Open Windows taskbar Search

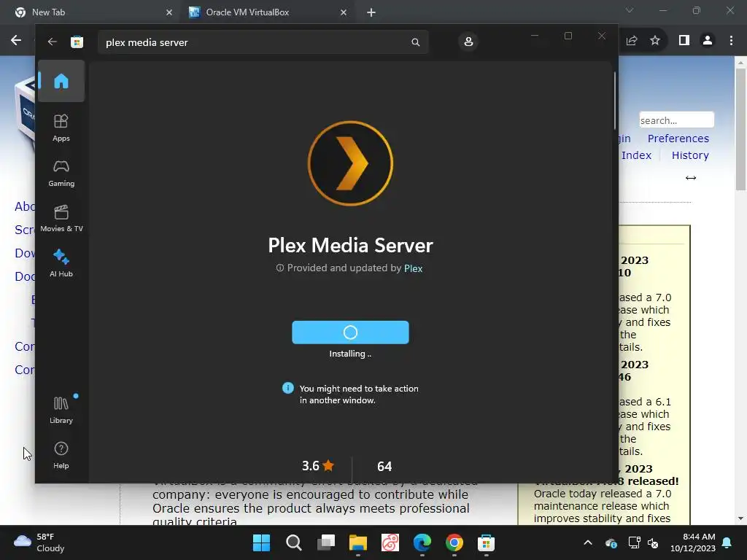(293, 542)
